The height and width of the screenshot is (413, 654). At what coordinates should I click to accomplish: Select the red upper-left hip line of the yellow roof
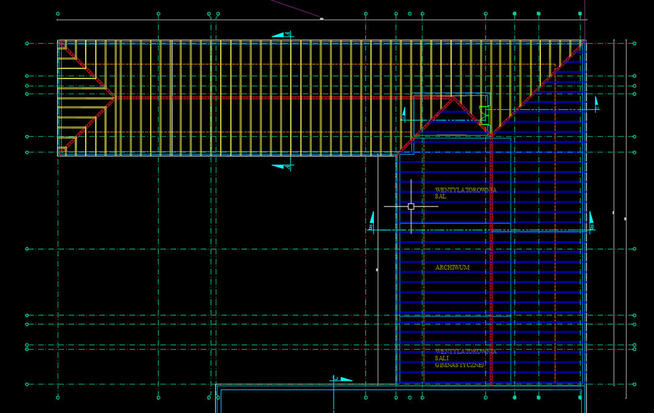tap(88, 70)
